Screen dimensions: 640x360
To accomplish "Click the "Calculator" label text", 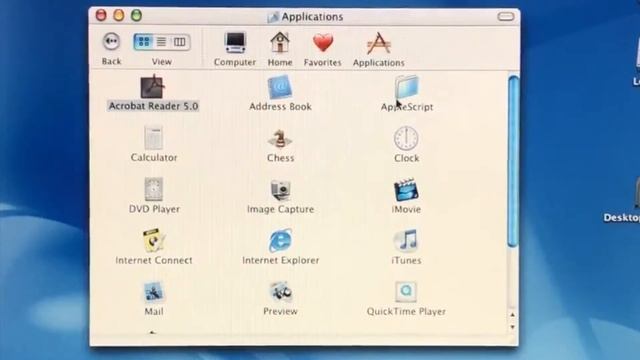I will 154,158.
